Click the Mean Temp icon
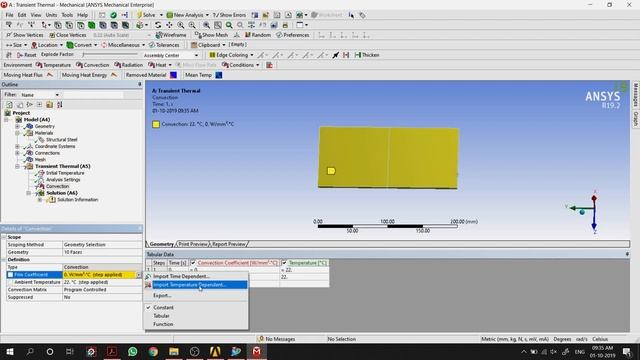640x360 pixels. click(x=219, y=75)
